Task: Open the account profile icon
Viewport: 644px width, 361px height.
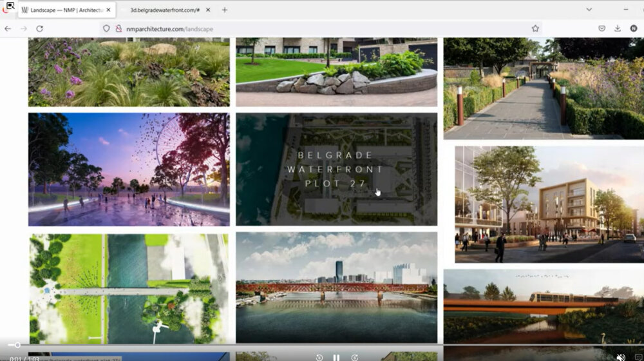Action: 634,28
